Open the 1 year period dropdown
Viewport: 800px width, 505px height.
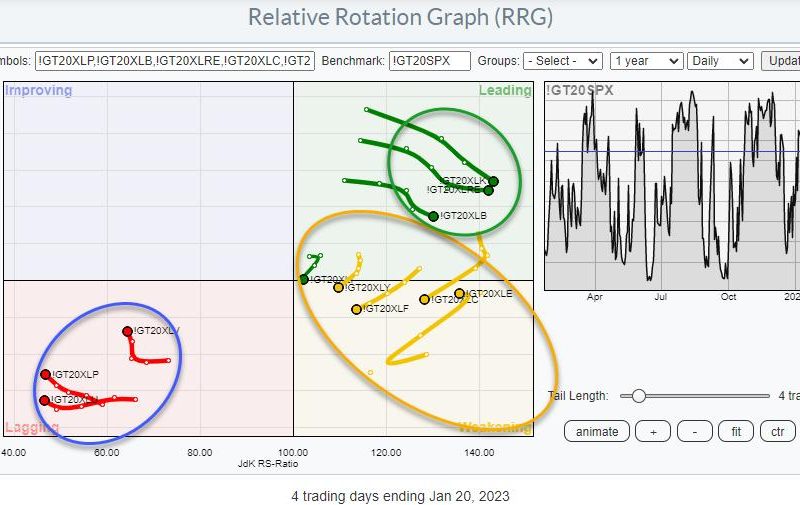click(x=646, y=61)
